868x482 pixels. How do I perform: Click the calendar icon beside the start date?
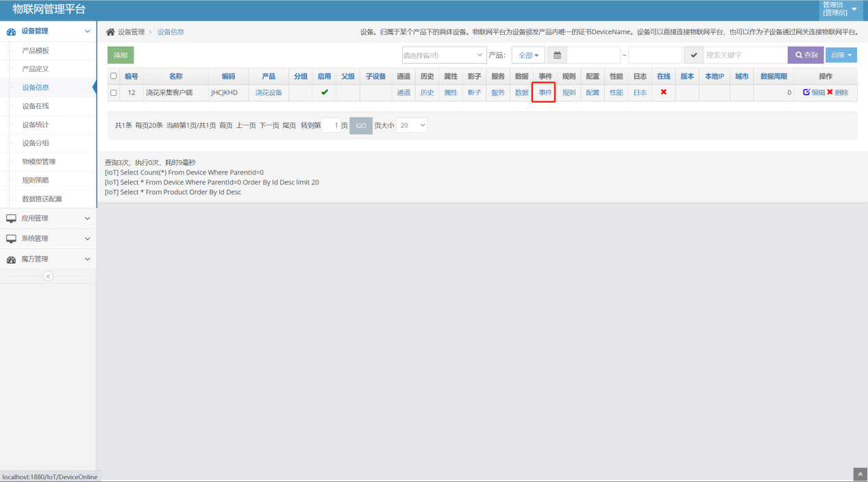[557, 55]
